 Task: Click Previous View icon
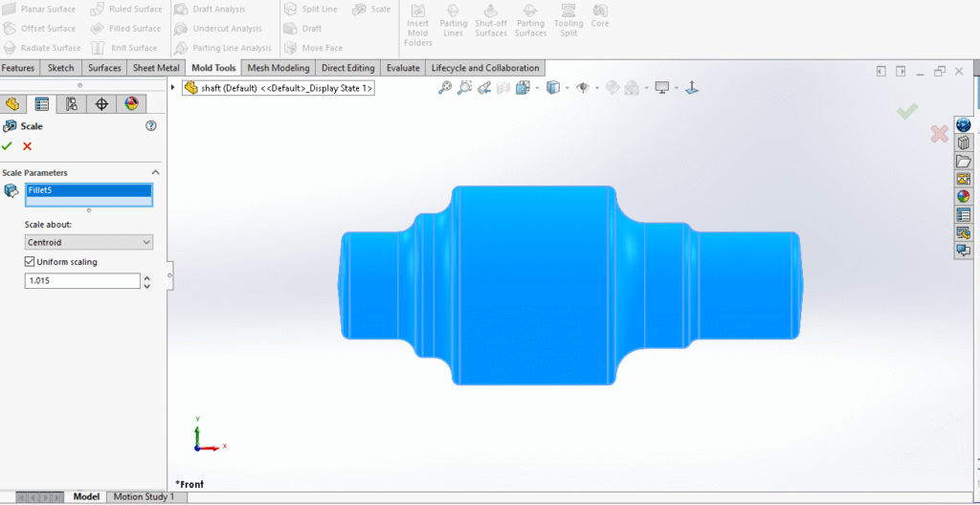point(483,88)
